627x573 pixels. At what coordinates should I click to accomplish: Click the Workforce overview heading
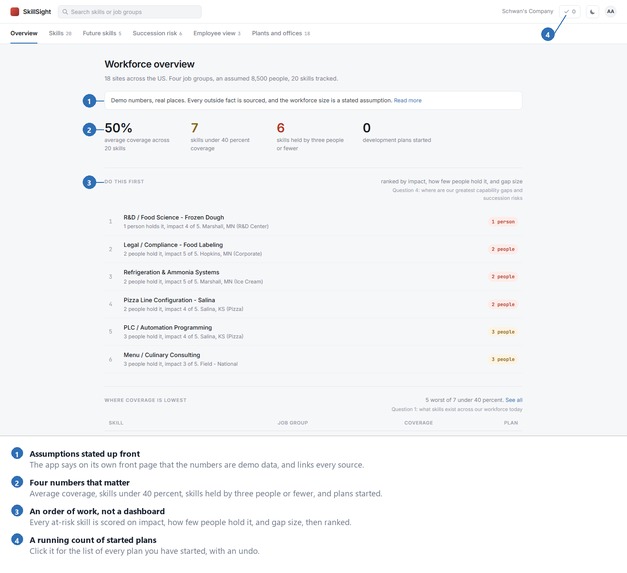pos(150,64)
